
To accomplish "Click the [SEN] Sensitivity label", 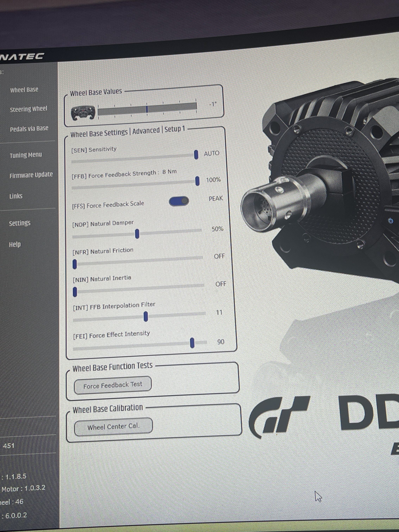I will click(94, 150).
